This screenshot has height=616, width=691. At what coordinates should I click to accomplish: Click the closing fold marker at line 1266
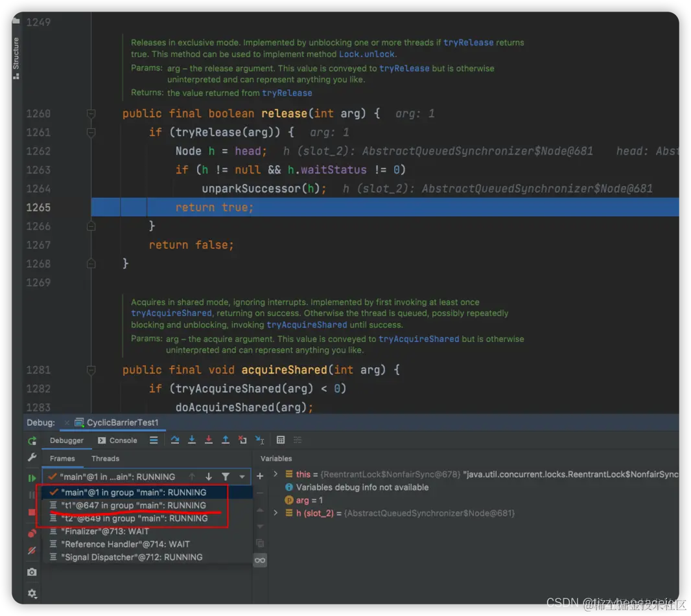click(91, 226)
